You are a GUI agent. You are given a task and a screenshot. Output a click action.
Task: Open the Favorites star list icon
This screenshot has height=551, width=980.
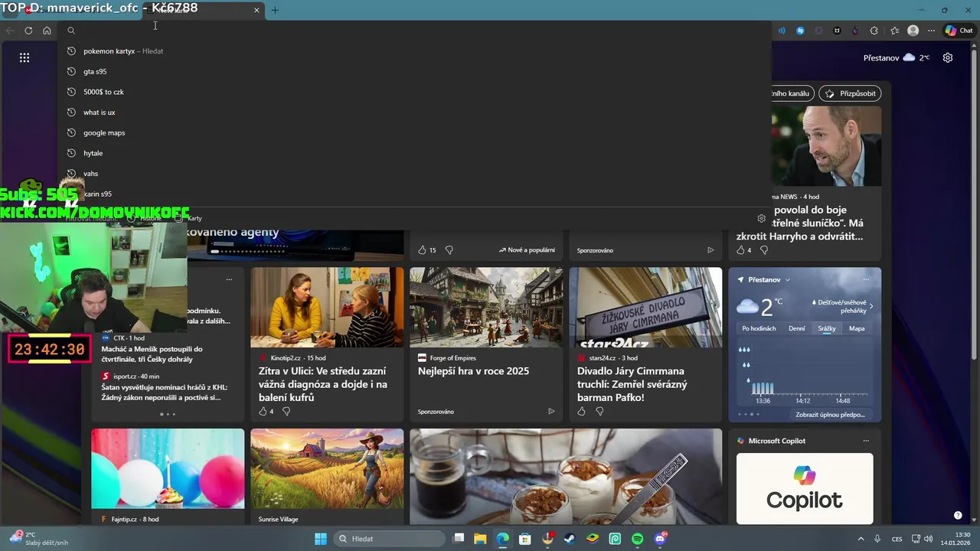[894, 31]
